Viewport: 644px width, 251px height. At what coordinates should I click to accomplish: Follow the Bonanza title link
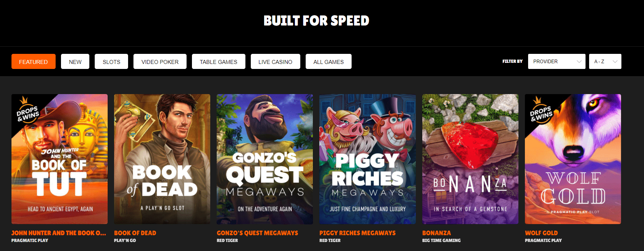tap(437, 233)
